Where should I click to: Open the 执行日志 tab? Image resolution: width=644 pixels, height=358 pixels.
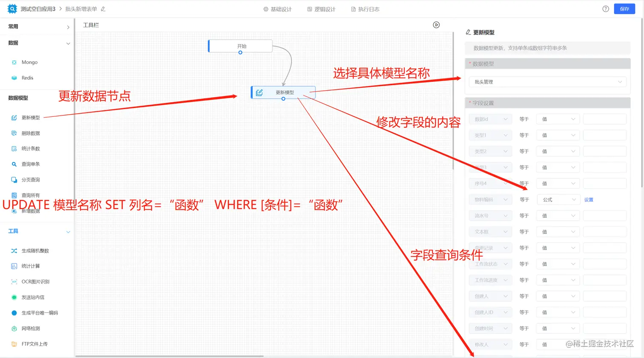tap(365, 9)
